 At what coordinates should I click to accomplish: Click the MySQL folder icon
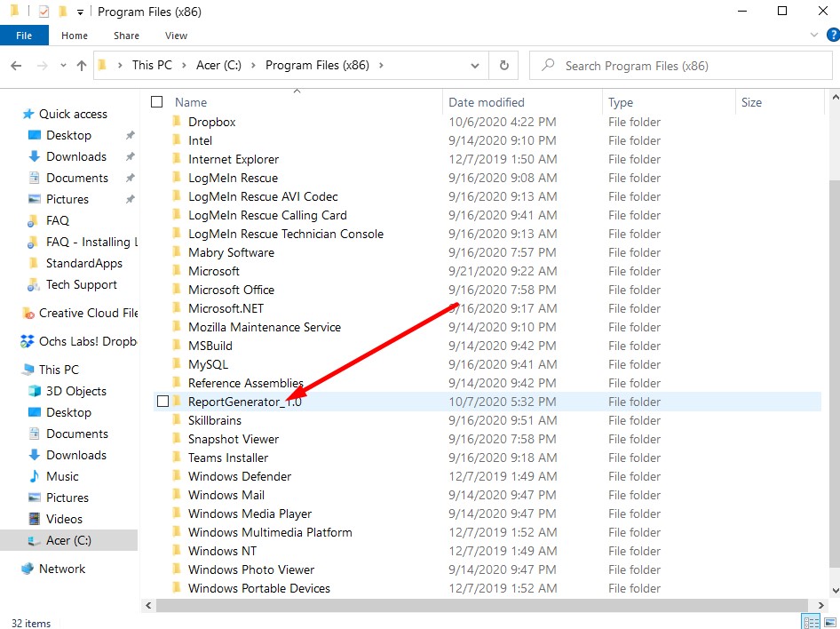(176, 364)
